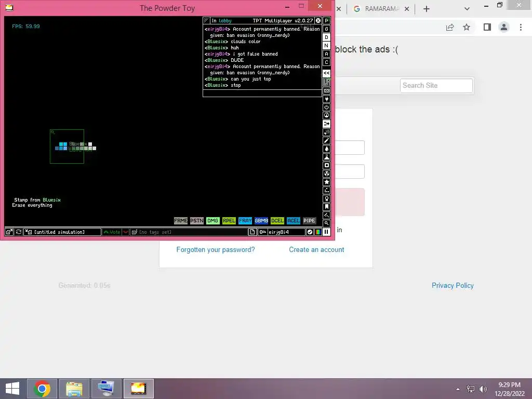Image resolution: width=532 pixels, height=399 pixels.
Task: Select the PSTN element
Action: coord(197,220)
